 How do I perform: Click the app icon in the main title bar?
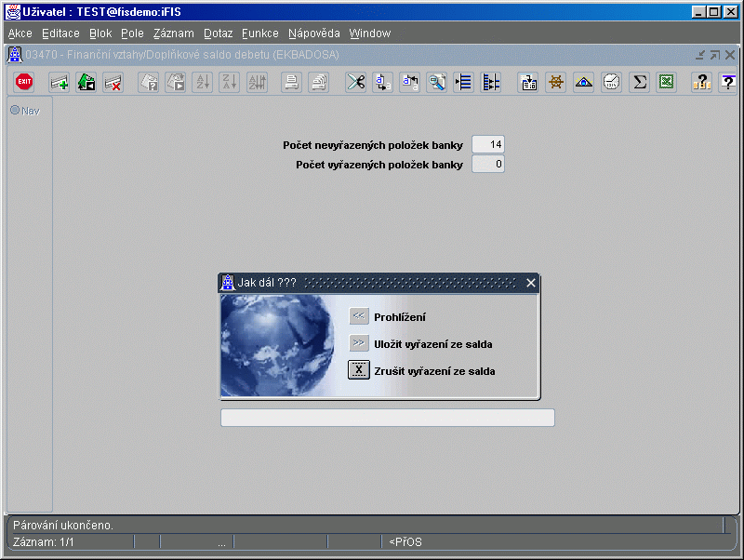point(13,12)
